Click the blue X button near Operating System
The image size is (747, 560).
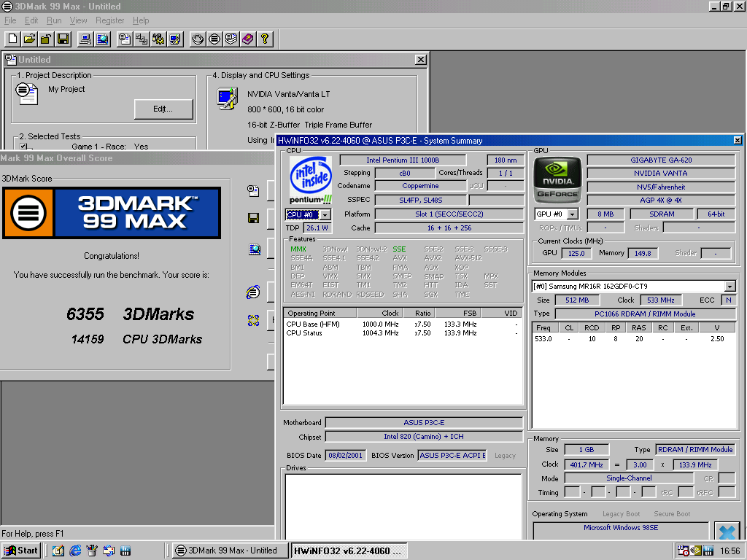click(727, 531)
